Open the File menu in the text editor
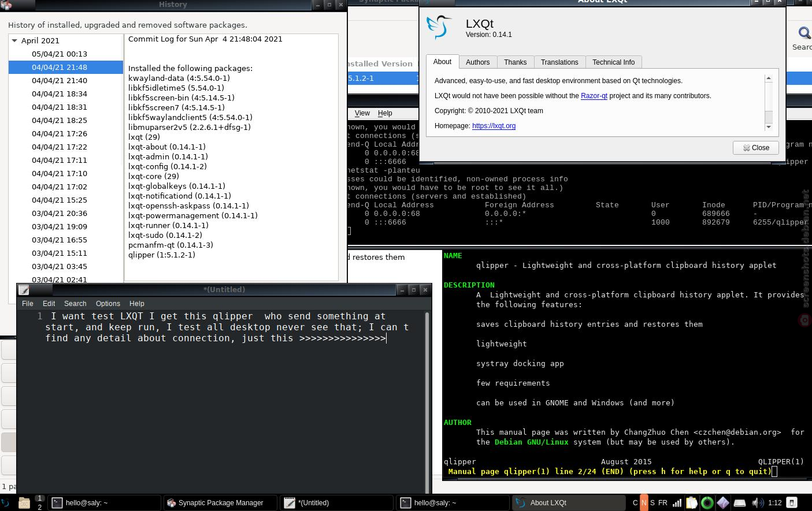 pos(27,303)
